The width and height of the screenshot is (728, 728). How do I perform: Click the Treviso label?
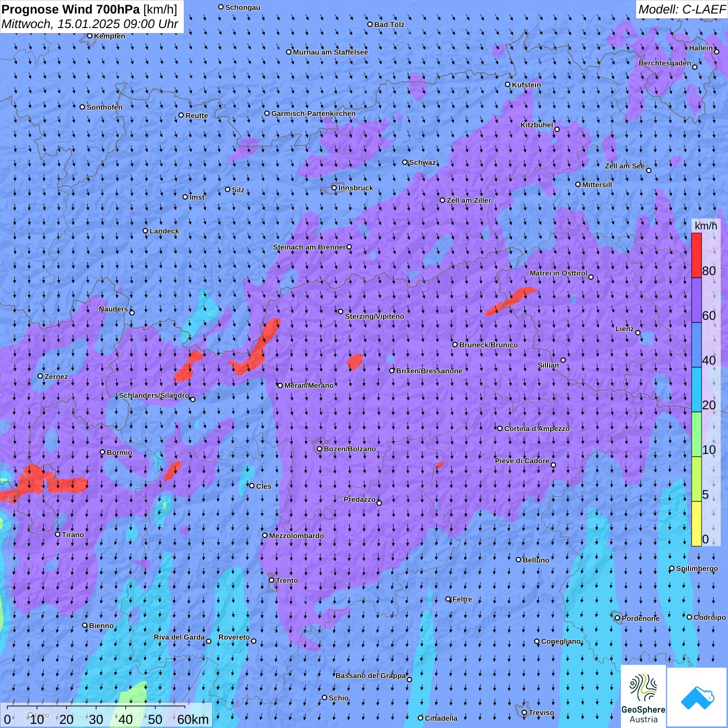click(x=541, y=713)
